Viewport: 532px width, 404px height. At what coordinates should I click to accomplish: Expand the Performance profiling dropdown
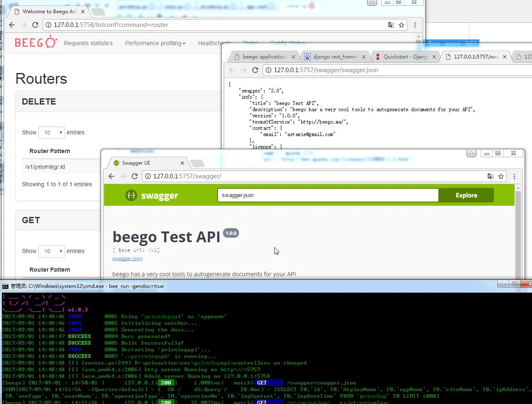(155, 43)
